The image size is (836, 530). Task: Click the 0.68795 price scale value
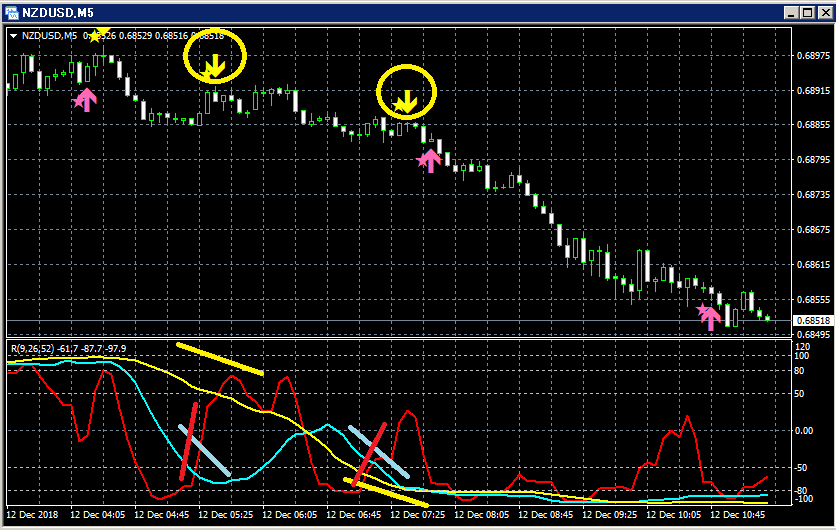pos(814,159)
